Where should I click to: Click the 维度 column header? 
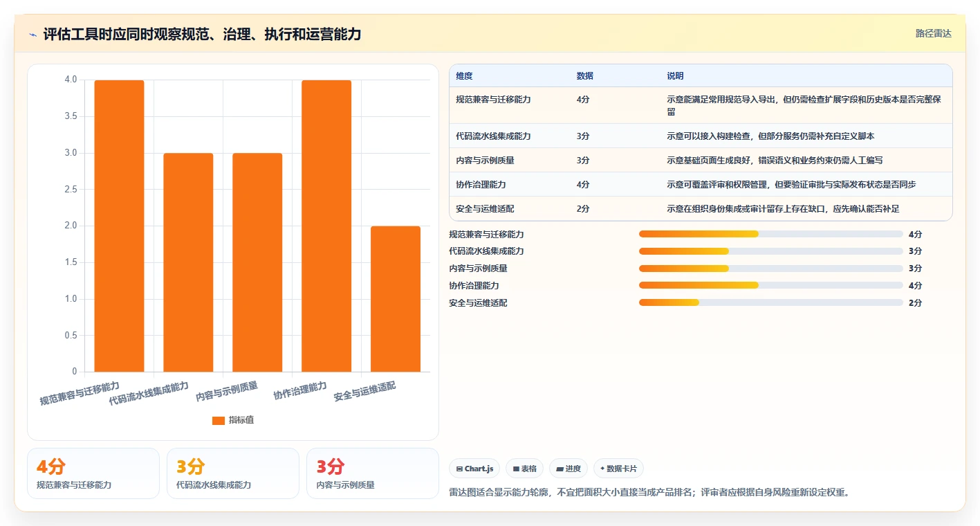tap(464, 75)
